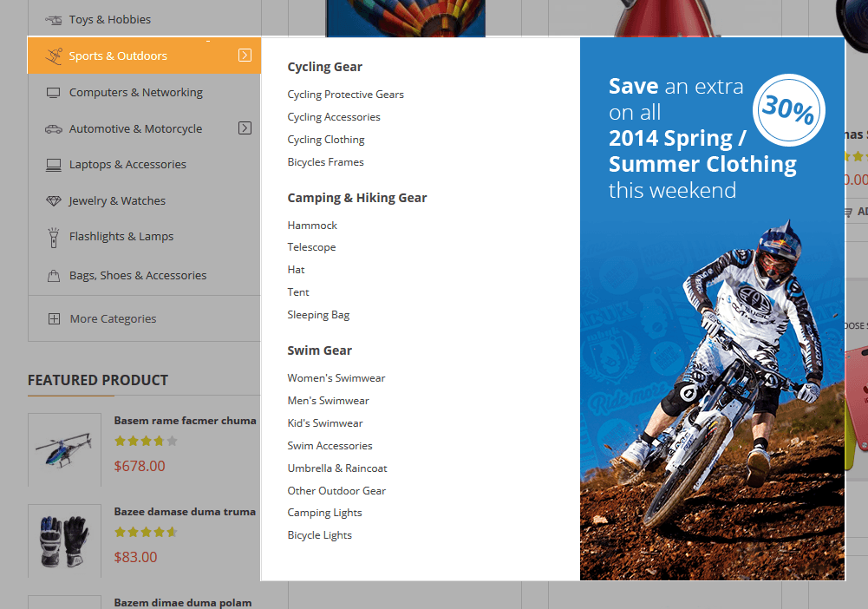Viewport: 868px width, 609px height.
Task: Open the helicopter product thumbnail
Action: coord(65,449)
